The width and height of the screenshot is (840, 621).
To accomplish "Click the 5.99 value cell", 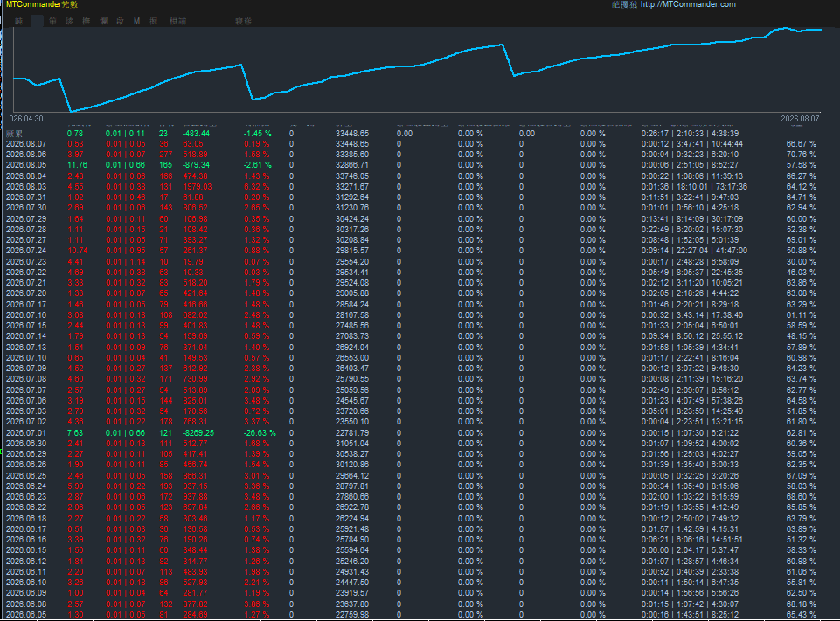I will (75, 486).
